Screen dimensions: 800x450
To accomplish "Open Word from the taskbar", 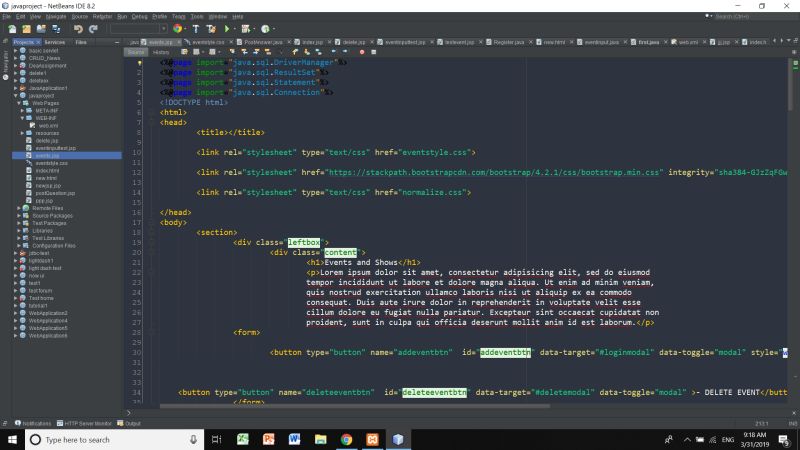I will [x=294, y=439].
